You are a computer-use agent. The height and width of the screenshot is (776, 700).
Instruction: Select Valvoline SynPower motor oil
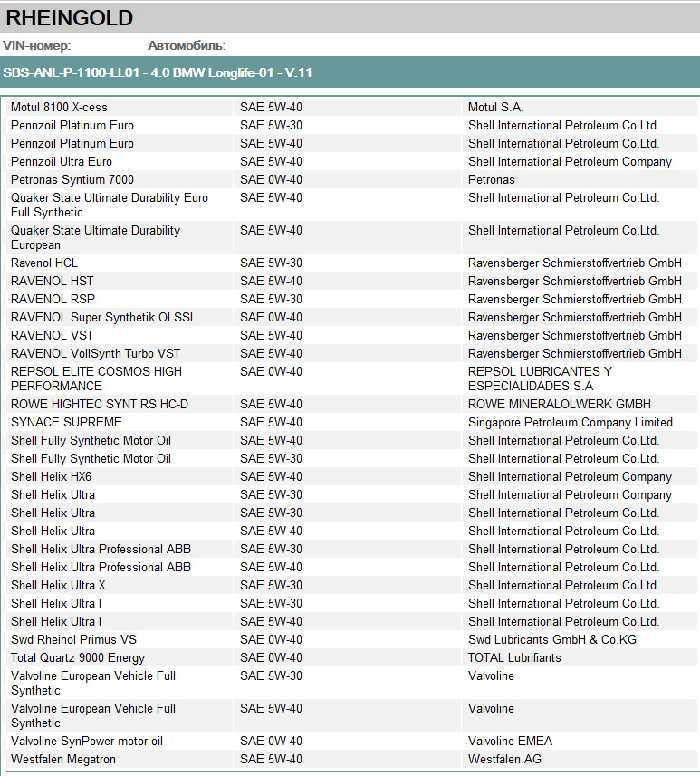point(87,742)
